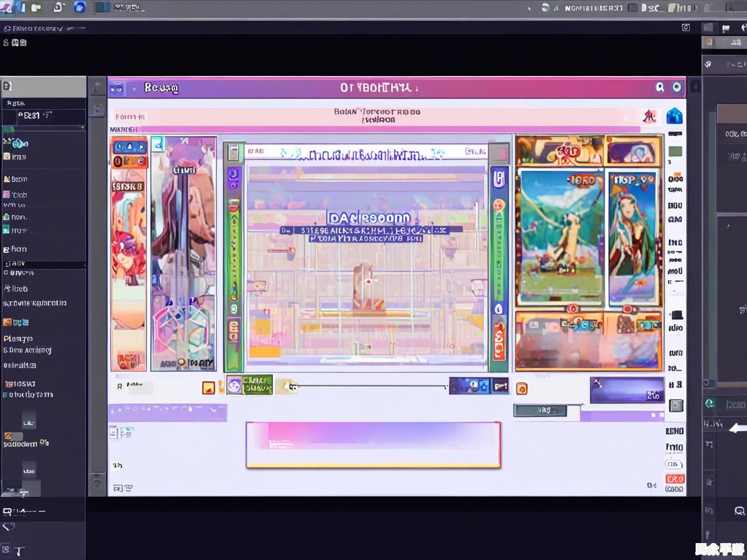The width and height of the screenshot is (747, 560).
Task: Open the 'Beusg' menu in purple header
Action: (x=161, y=88)
